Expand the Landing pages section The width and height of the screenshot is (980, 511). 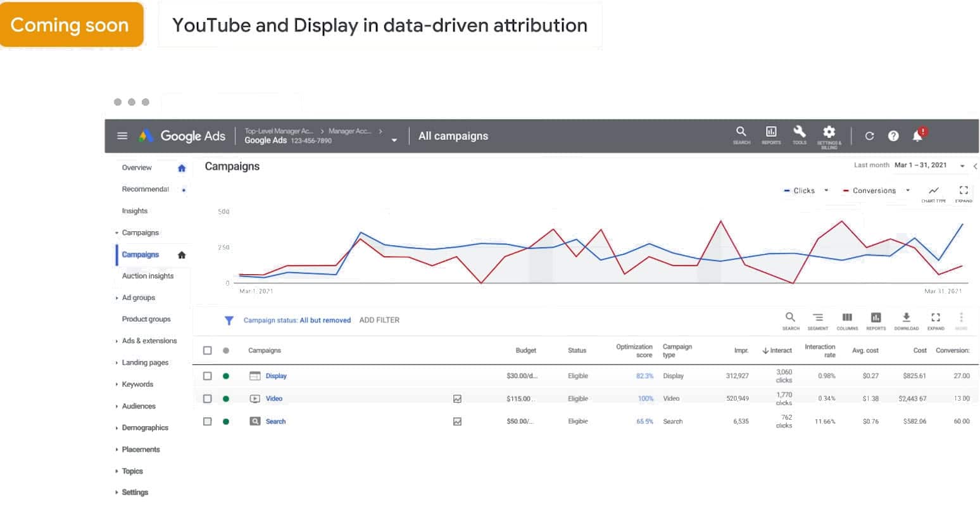click(x=117, y=363)
